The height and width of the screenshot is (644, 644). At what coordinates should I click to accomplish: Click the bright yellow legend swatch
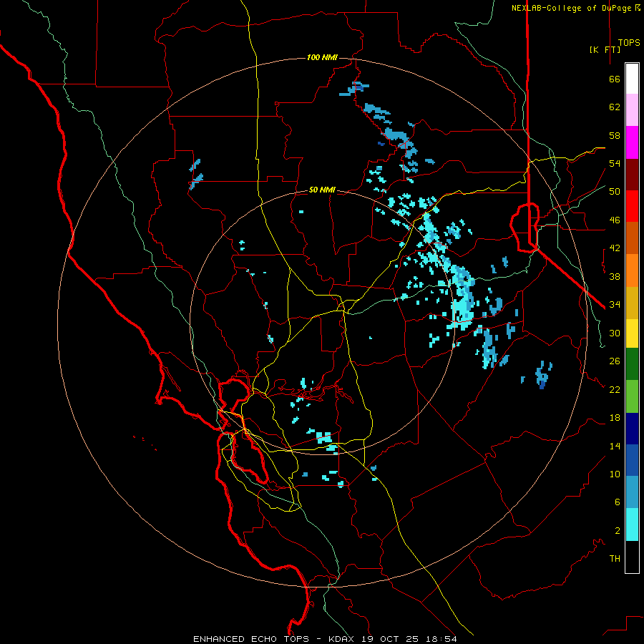tap(632, 333)
